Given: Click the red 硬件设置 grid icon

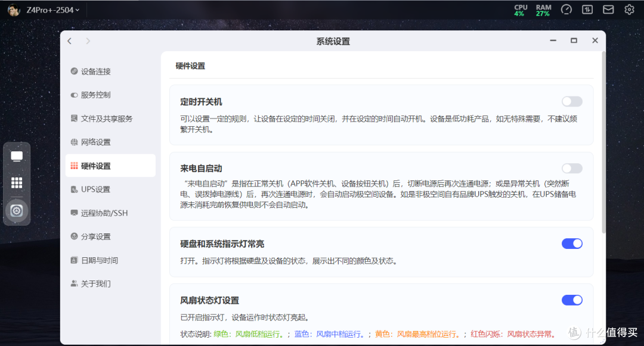Looking at the screenshot, I should [74, 166].
